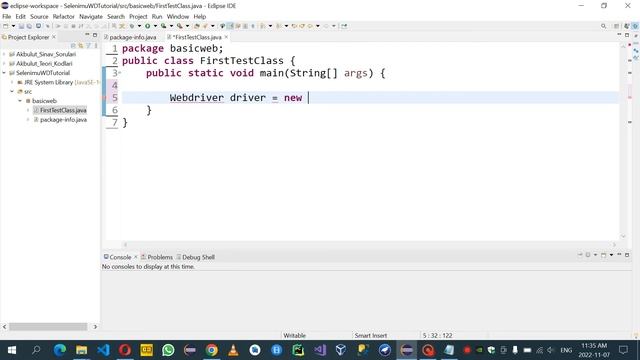Close the FirstTestClass.java editor tab
Viewport: 640px width, 360px height.
pos(226,37)
